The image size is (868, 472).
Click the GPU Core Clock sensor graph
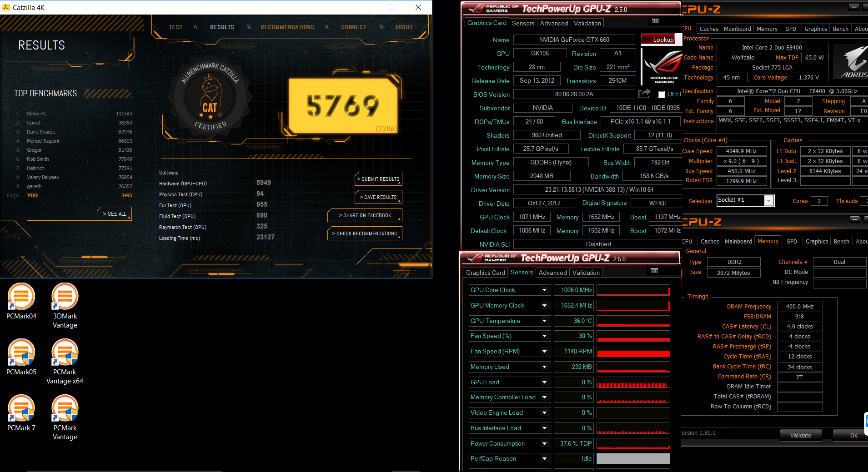tap(633, 290)
